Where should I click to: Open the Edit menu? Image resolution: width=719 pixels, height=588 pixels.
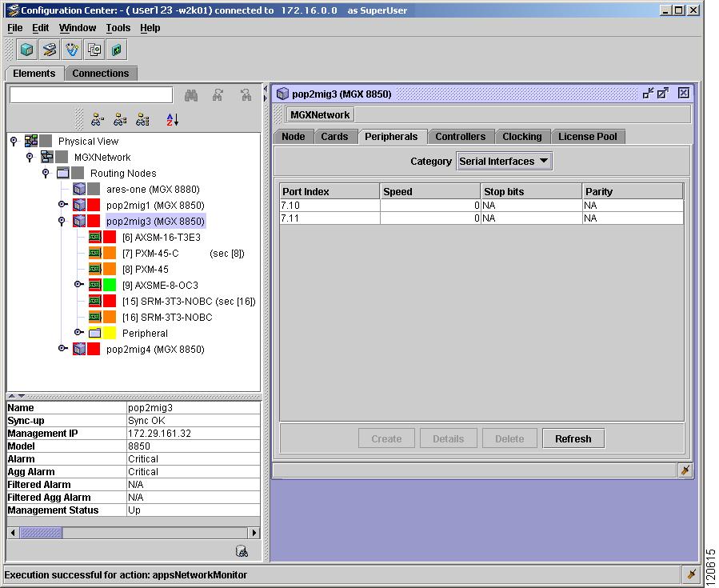point(40,28)
